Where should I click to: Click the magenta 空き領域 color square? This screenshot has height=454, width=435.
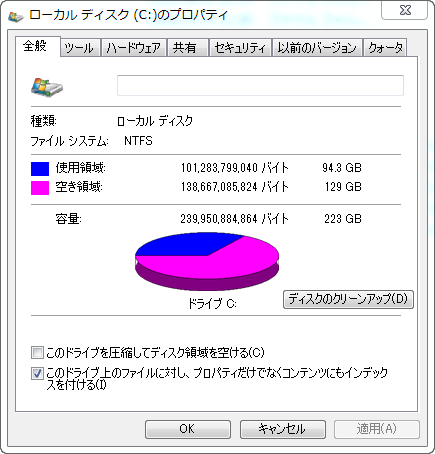(40, 188)
